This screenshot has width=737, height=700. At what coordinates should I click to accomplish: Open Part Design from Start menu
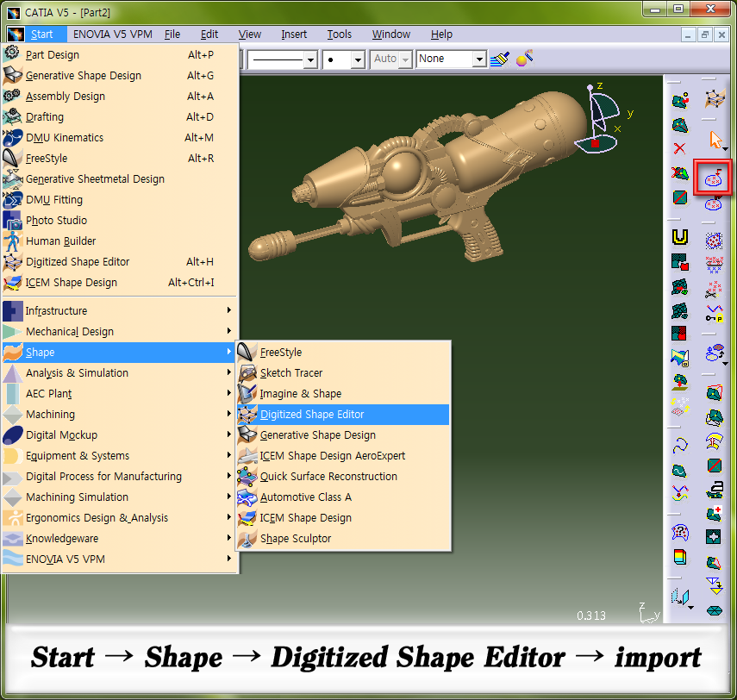coord(53,55)
